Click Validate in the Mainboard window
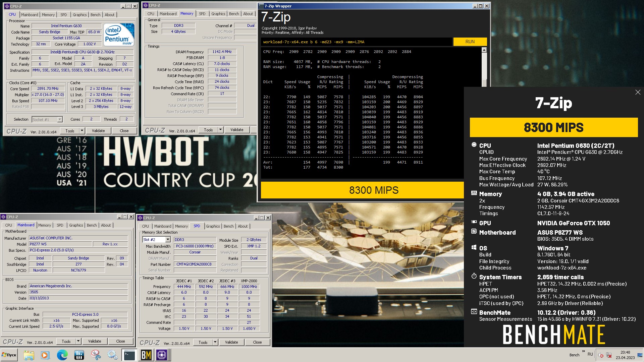 [95, 341]
